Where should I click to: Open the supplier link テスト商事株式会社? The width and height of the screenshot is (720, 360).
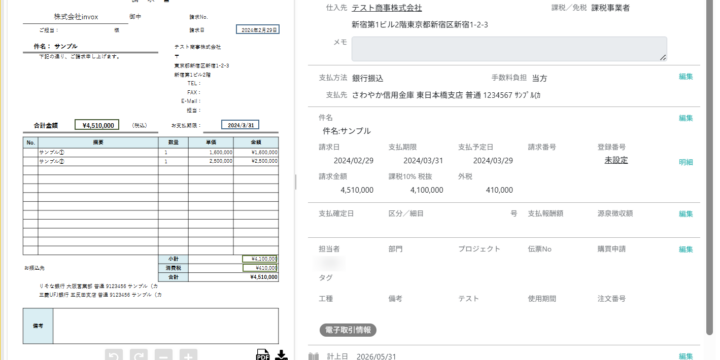(387, 8)
